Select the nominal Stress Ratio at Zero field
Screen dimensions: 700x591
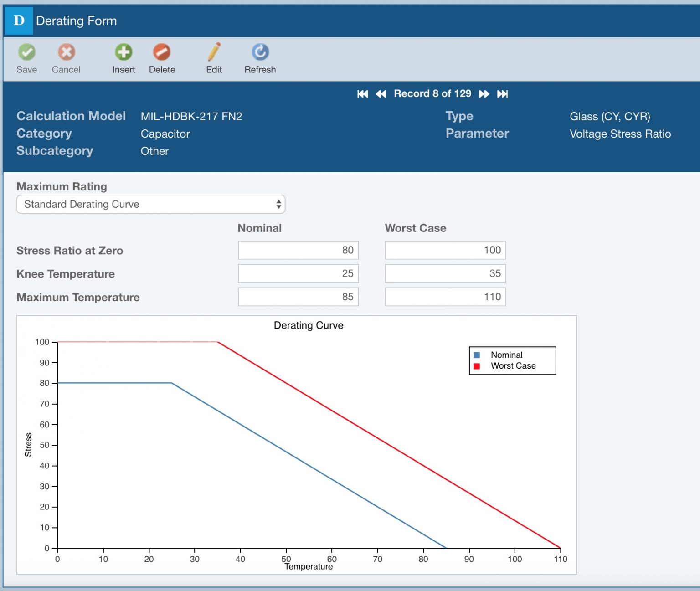pos(298,250)
